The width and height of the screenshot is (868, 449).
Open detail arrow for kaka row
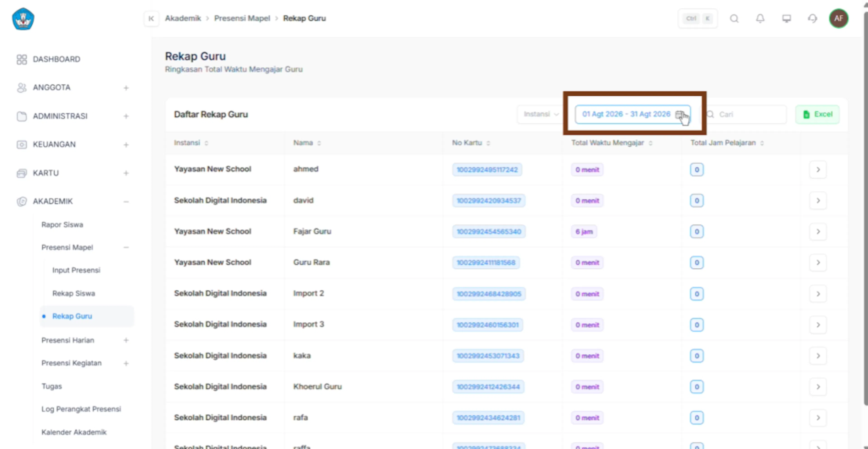pyautogui.click(x=818, y=356)
